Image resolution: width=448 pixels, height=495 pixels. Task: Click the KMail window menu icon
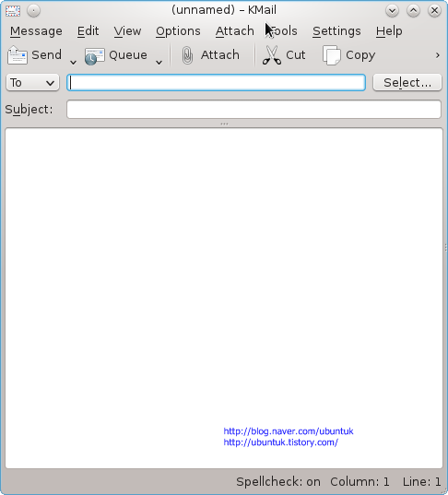click(13, 11)
